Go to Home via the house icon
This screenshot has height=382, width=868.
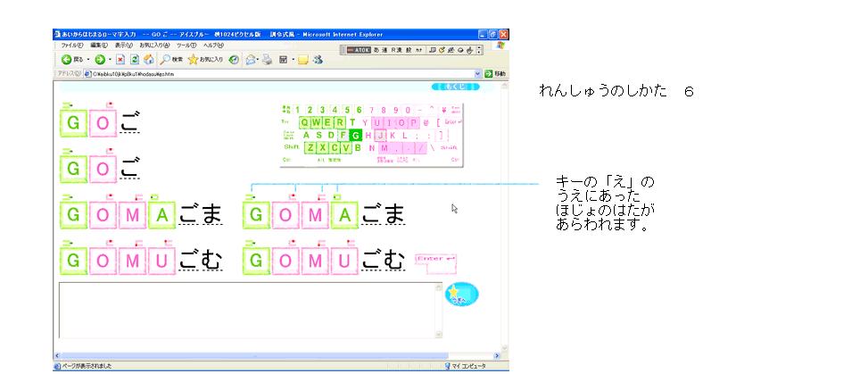click(x=148, y=59)
